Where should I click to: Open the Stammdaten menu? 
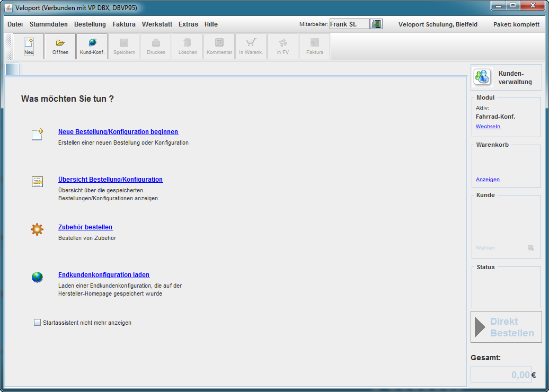coord(48,24)
